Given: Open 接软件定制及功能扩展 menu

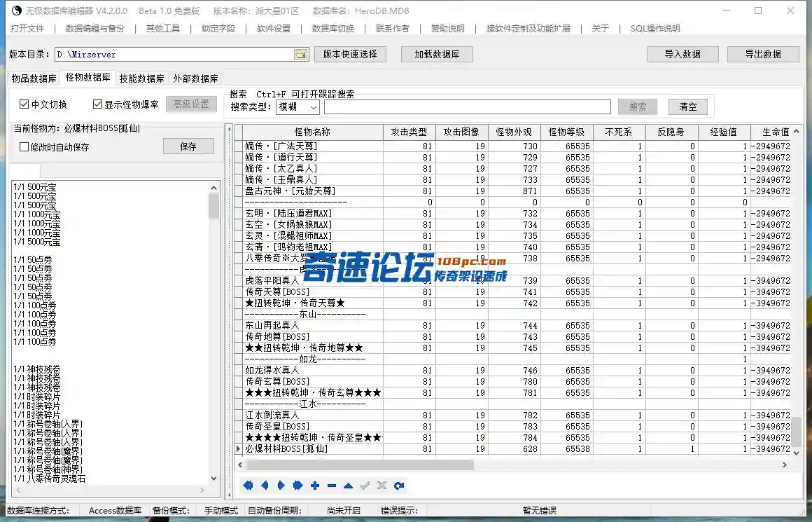Looking at the screenshot, I should [528, 29].
